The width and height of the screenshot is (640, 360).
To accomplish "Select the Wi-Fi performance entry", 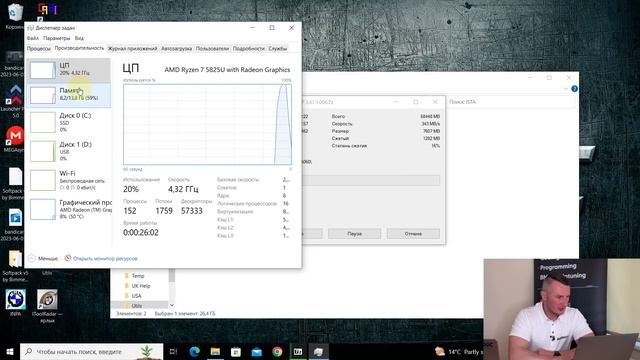I will (x=68, y=180).
